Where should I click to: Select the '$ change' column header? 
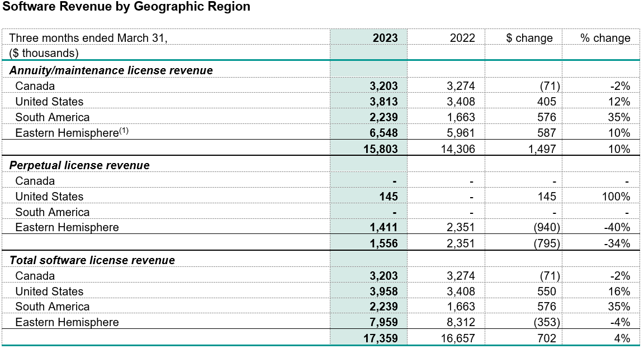point(529,38)
